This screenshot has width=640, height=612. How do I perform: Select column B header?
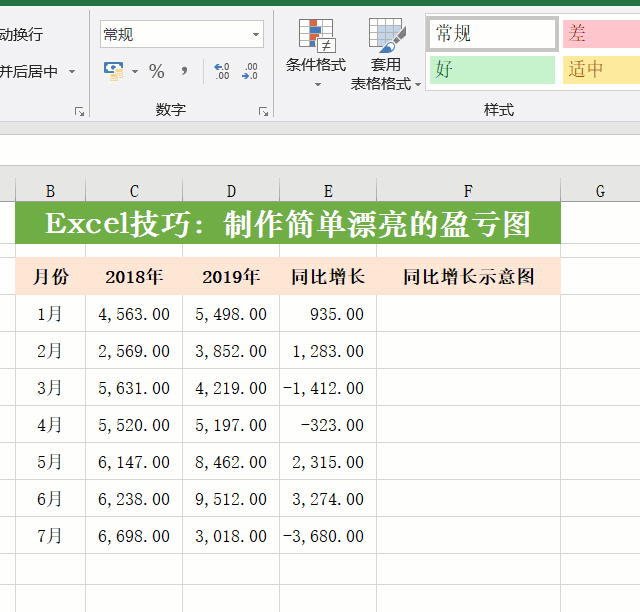(50, 191)
